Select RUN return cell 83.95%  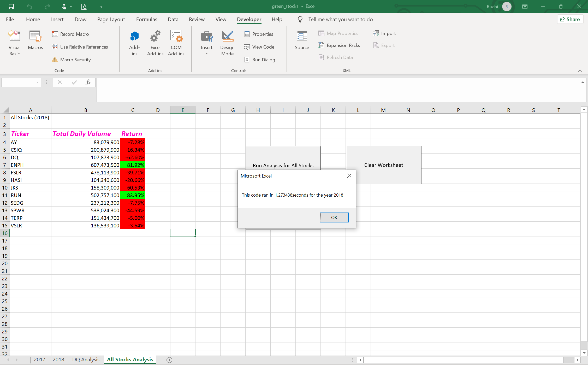(133, 195)
